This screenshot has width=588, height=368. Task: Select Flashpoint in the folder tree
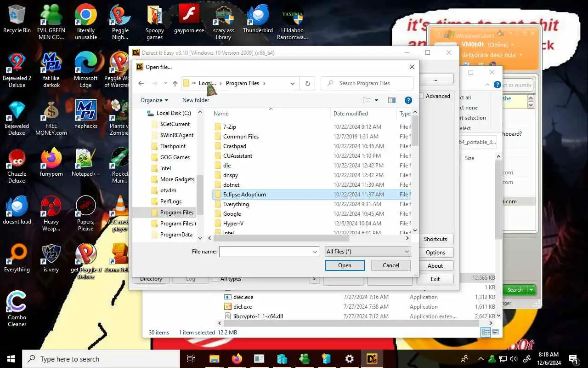pos(173,146)
